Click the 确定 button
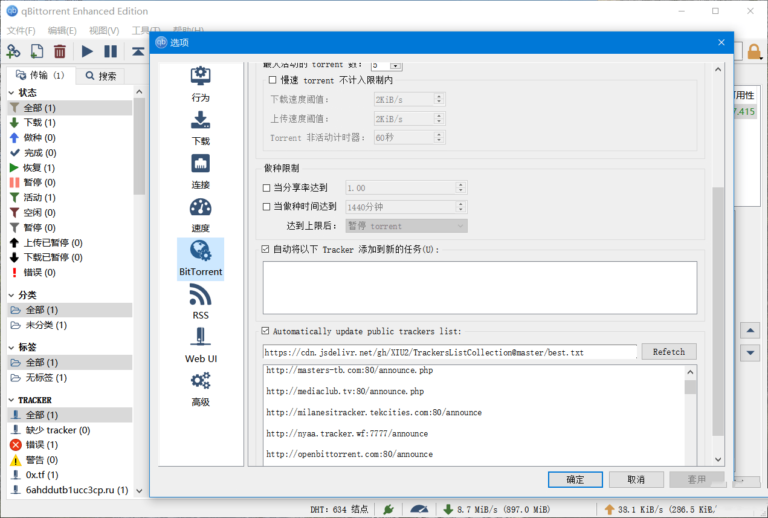This screenshot has height=518, width=768. [576, 479]
